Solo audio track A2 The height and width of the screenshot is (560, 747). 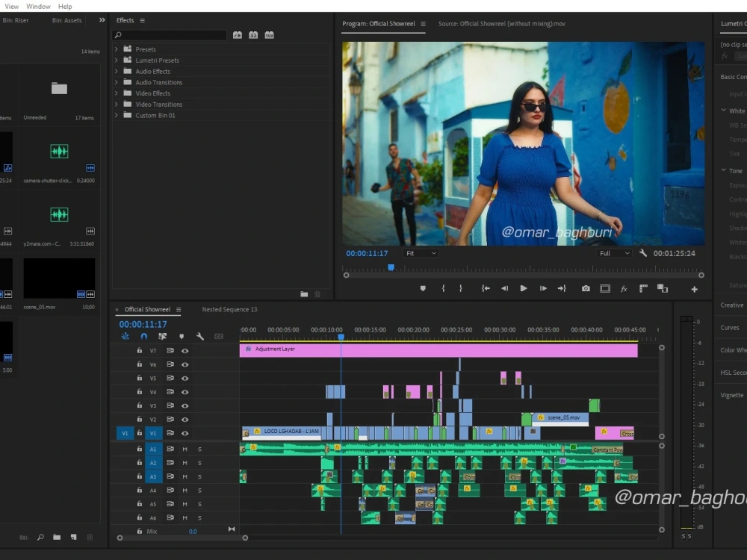pos(199,463)
